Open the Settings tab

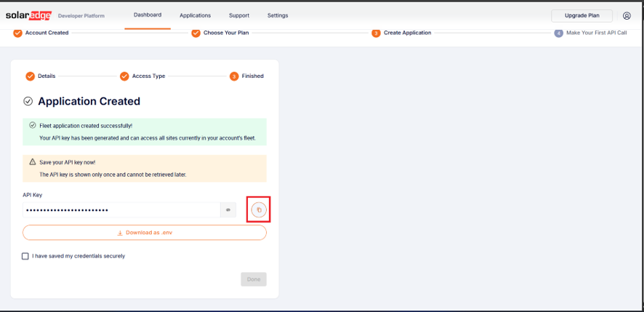(x=278, y=15)
